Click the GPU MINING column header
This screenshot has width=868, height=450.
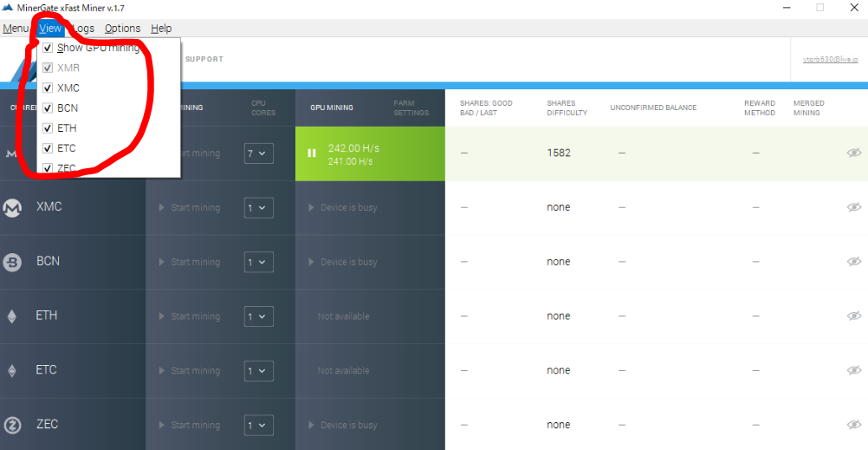(x=332, y=108)
